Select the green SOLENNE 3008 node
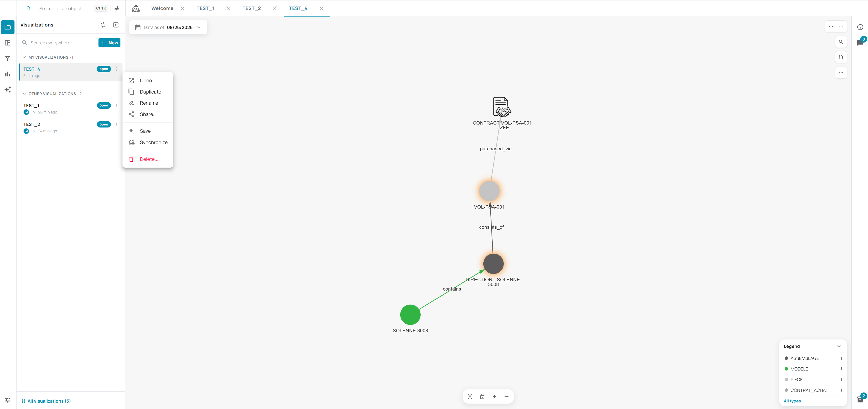Image resolution: width=868 pixels, height=409 pixels. (x=410, y=315)
